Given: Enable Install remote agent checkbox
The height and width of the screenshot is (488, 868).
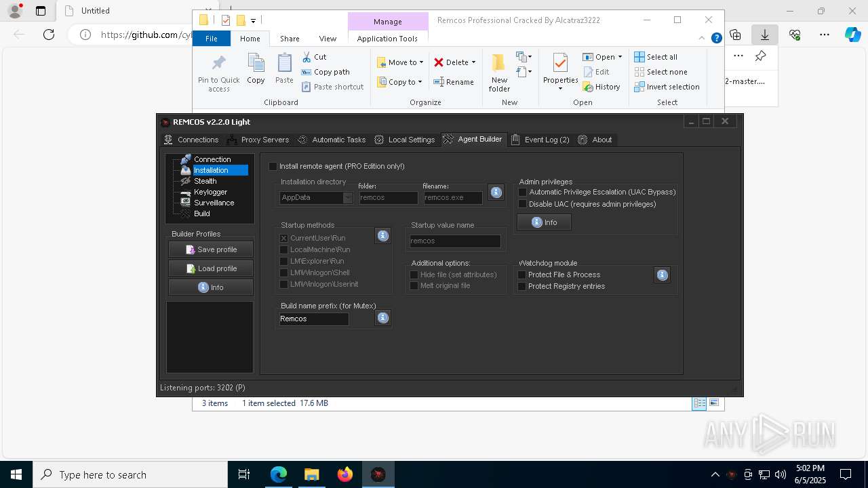Looking at the screenshot, I should pyautogui.click(x=273, y=166).
